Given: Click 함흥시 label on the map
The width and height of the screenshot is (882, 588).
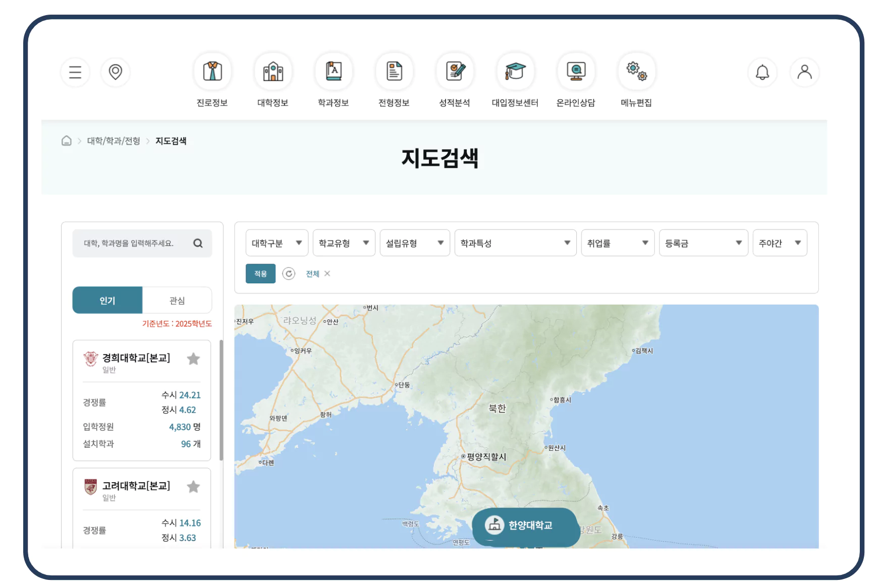Looking at the screenshot, I should click(562, 400).
